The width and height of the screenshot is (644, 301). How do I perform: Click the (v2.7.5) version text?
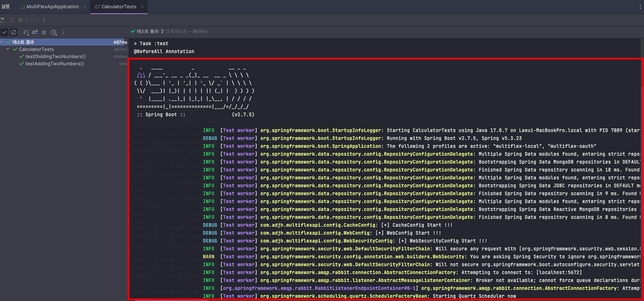coord(243,114)
